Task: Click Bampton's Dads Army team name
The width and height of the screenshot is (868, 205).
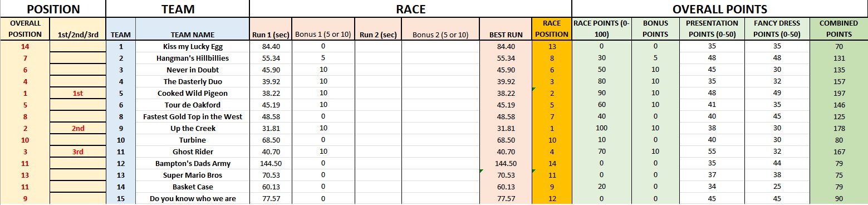Action: coord(192,163)
